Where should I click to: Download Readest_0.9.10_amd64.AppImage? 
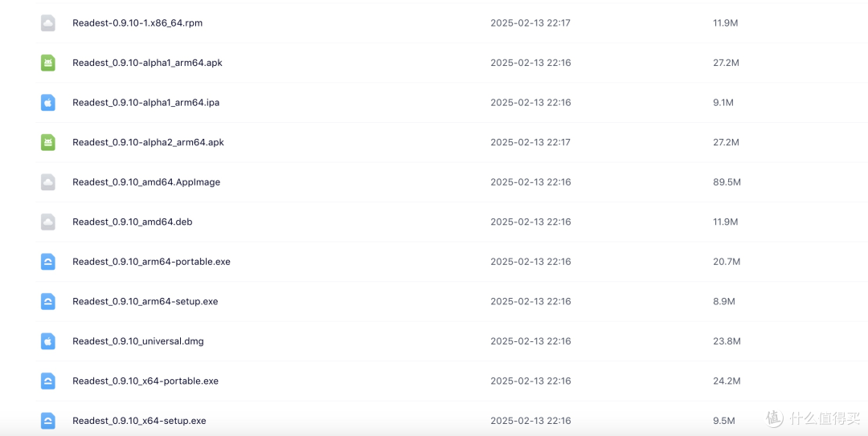coord(146,182)
